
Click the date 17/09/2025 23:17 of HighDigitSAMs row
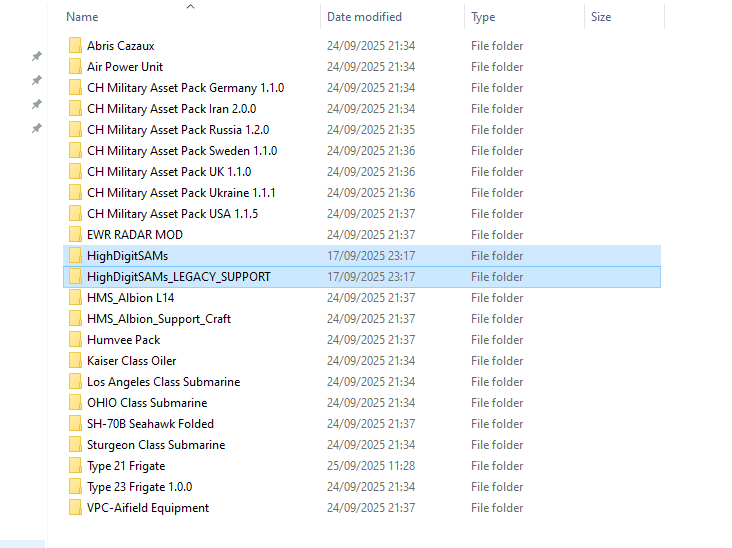pos(371,256)
